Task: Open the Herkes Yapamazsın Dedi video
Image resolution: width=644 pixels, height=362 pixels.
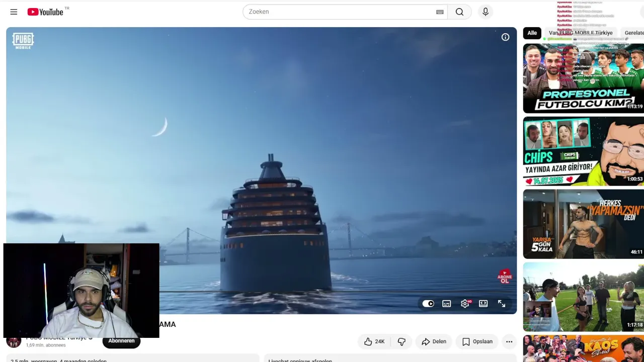Action: coord(584,224)
